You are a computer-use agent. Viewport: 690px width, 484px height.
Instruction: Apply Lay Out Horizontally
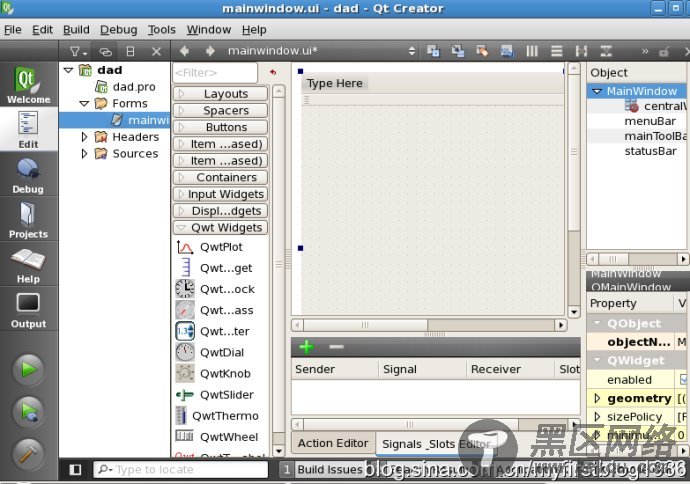click(x=532, y=51)
